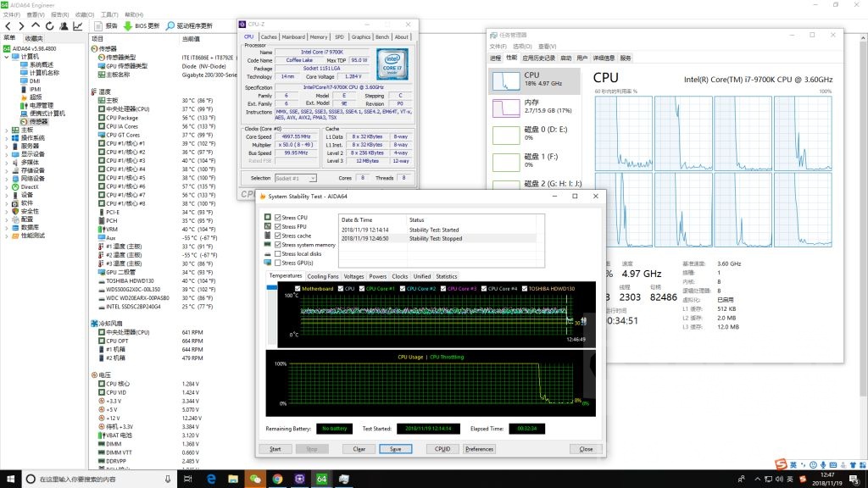Screen dimensions: 868x488
Task: Click the up arrow in AIDA64 toolbar
Action: click(x=36, y=26)
